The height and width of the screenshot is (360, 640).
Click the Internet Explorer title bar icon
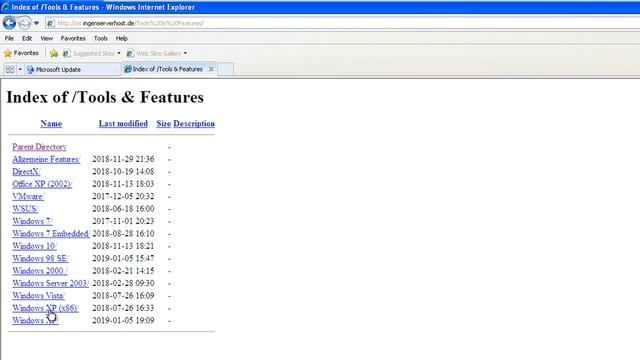(5, 7)
